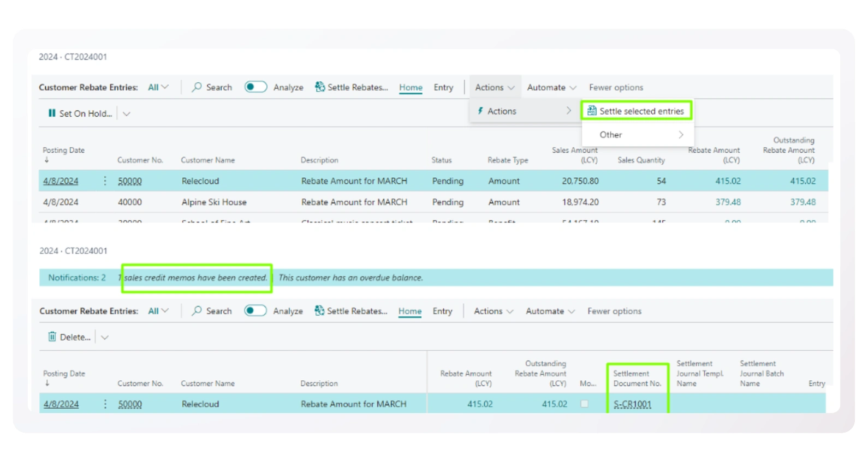
Task: Click the Settle selected entries icon
Action: (592, 111)
